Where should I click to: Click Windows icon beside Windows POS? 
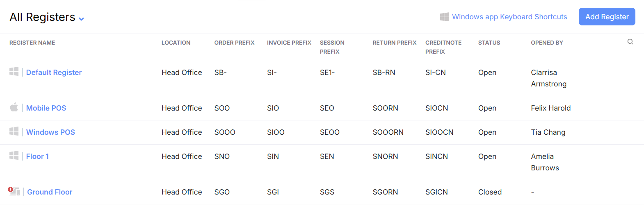pyautogui.click(x=14, y=131)
